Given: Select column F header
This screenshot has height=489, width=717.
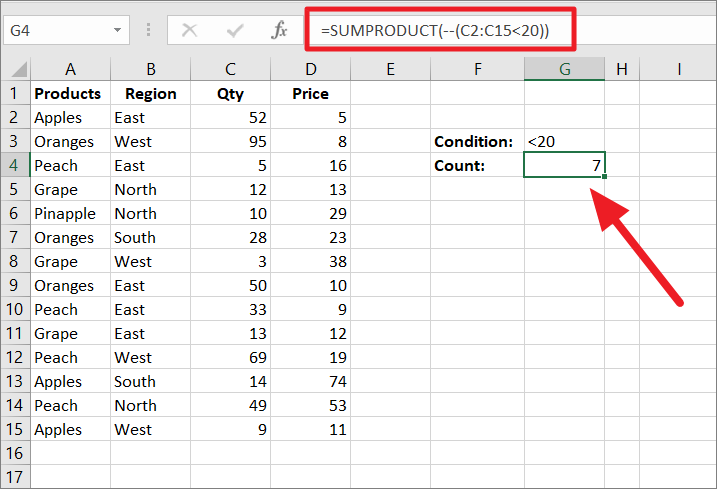Looking at the screenshot, I should (x=477, y=70).
